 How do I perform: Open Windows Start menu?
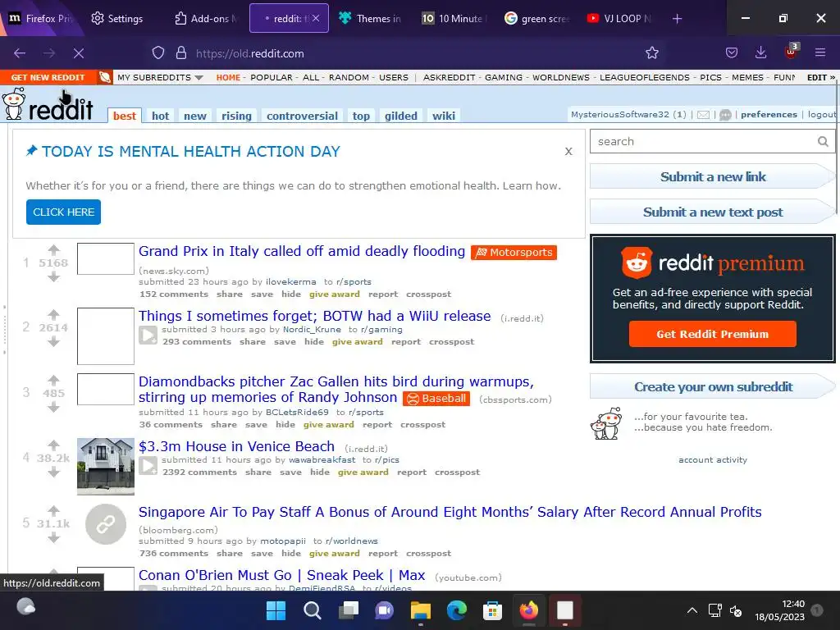pos(276,610)
